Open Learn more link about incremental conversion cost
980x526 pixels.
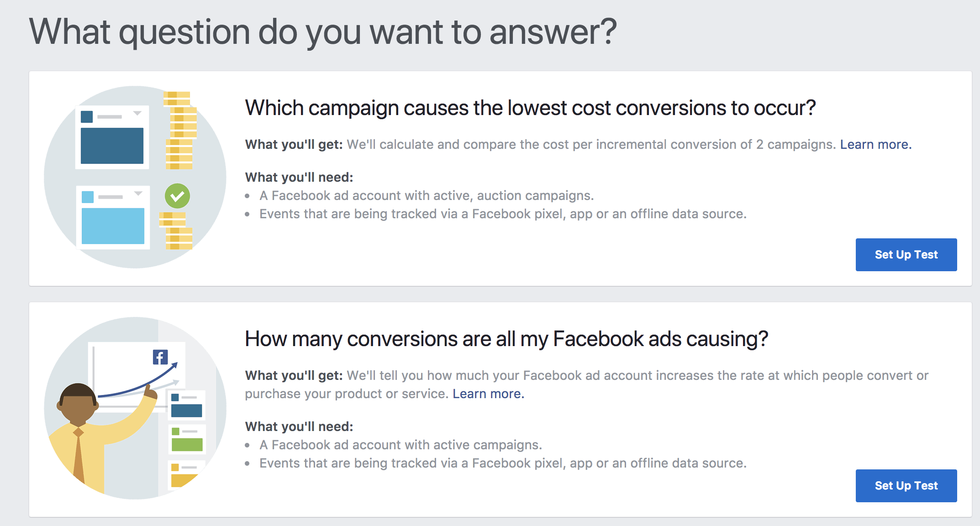click(x=876, y=144)
